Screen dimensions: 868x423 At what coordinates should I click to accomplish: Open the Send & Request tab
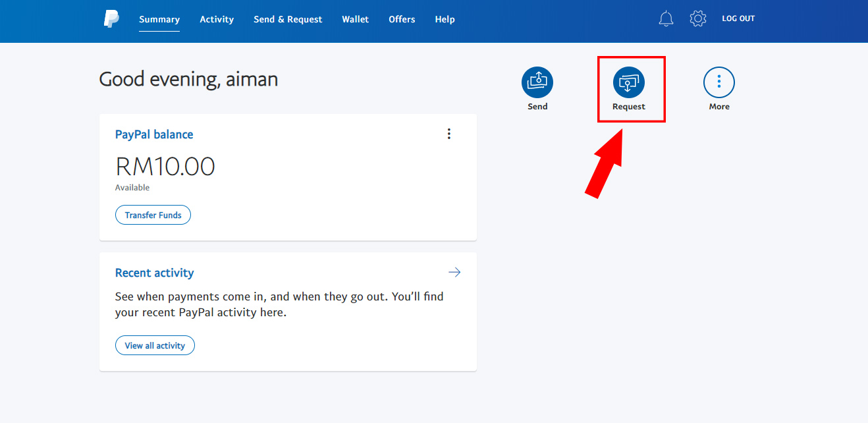coord(288,19)
